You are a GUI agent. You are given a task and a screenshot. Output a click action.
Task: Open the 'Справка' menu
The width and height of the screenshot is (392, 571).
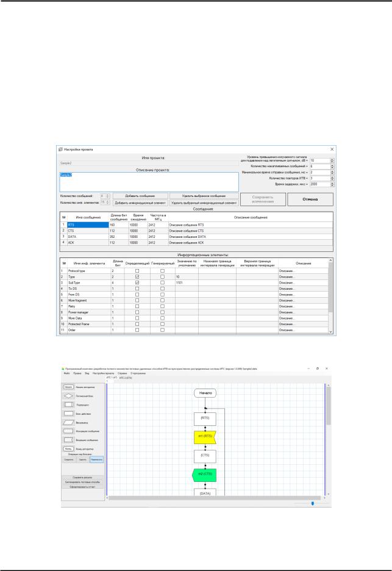[123, 373]
